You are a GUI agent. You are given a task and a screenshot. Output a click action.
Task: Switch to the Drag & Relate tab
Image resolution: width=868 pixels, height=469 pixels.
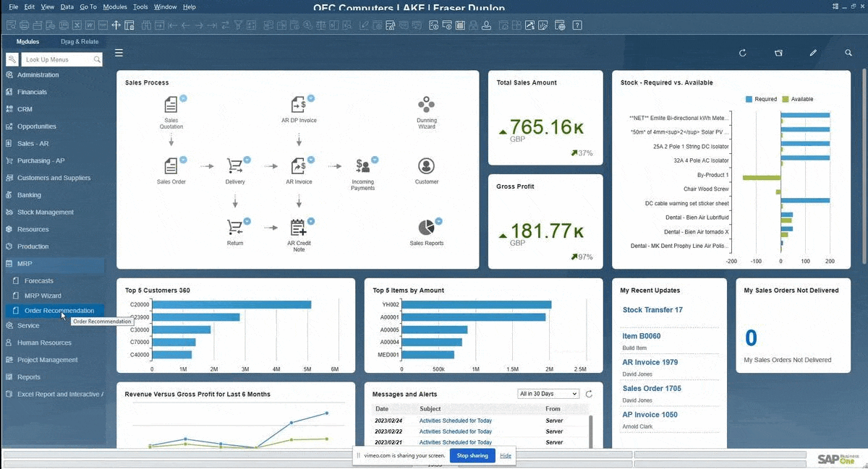click(x=80, y=42)
